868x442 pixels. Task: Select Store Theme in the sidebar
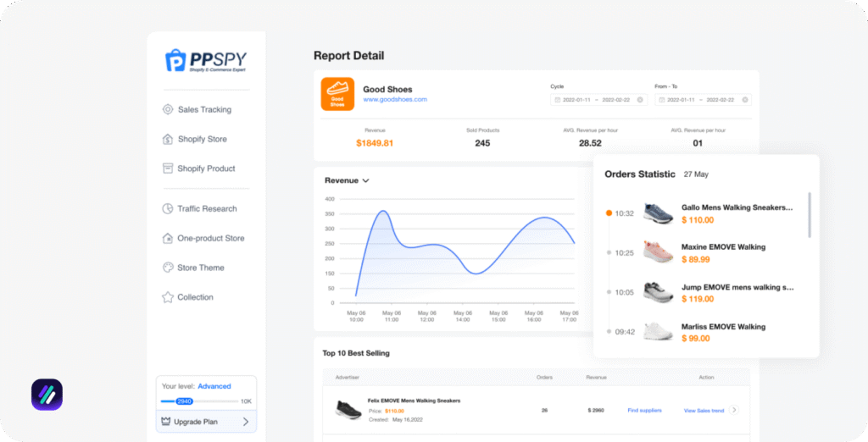pyautogui.click(x=201, y=268)
